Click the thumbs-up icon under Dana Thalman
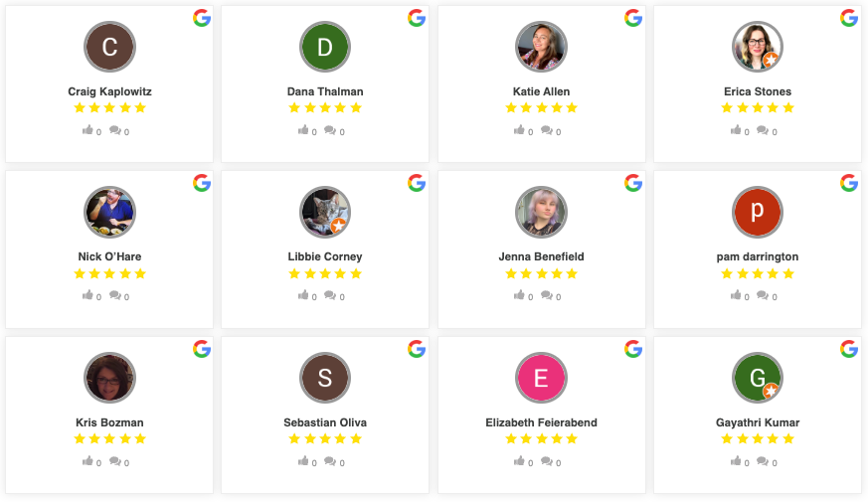This screenshot has height=502, width=868. pos(303,130)
